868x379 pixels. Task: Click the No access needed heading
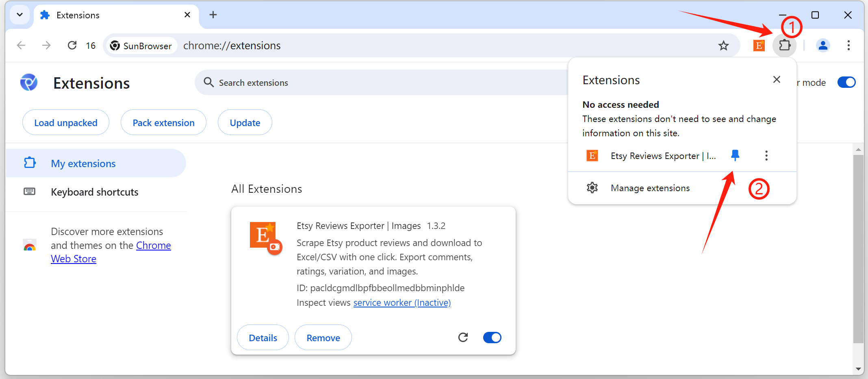[x=621, y=105]
